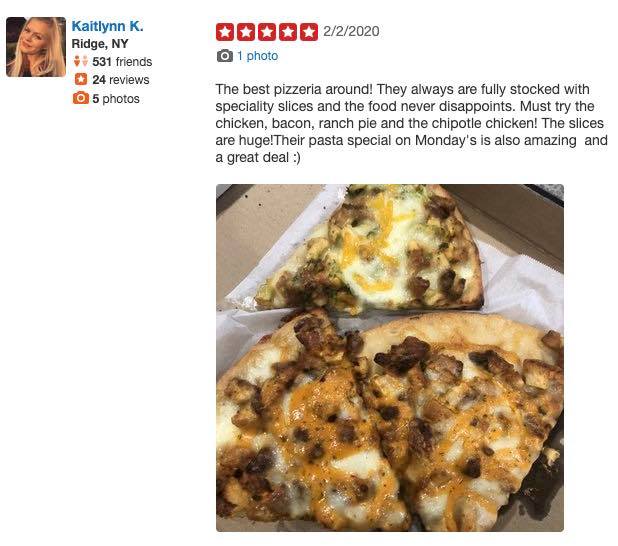
Task: Open the '1 photo' link
Action: 257,56
